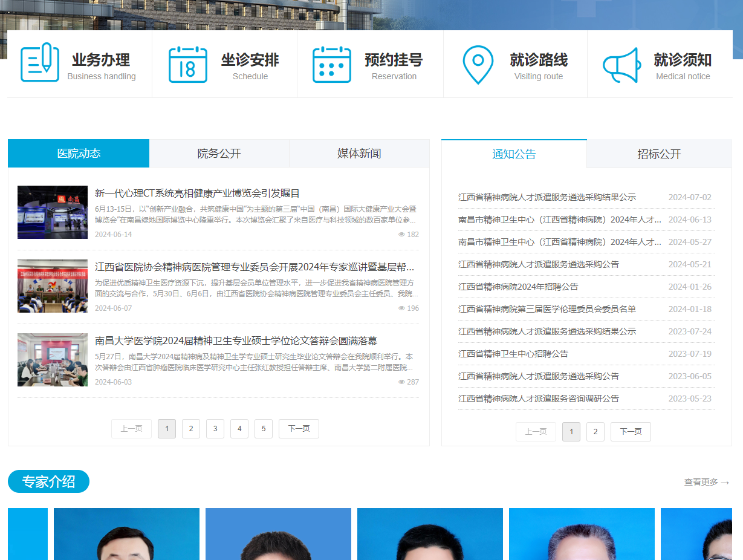
Task: Open 人才派遣服务遴选采购公告 dated 2024-05-21
Action: [x=539, y=264]
